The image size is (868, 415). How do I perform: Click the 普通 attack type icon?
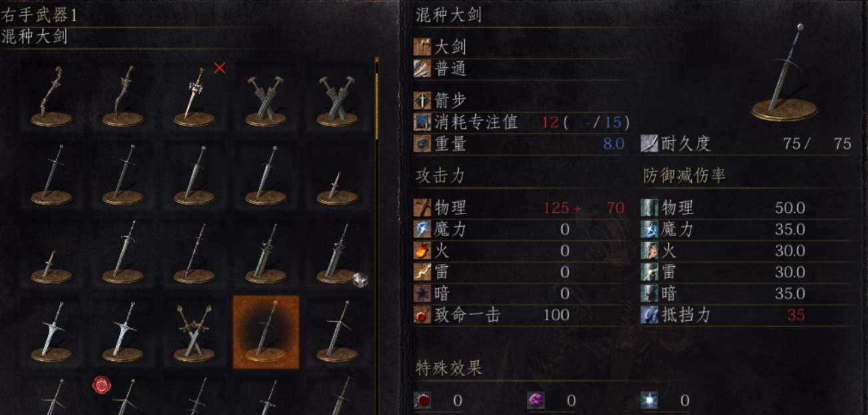[x=422, y=68]
